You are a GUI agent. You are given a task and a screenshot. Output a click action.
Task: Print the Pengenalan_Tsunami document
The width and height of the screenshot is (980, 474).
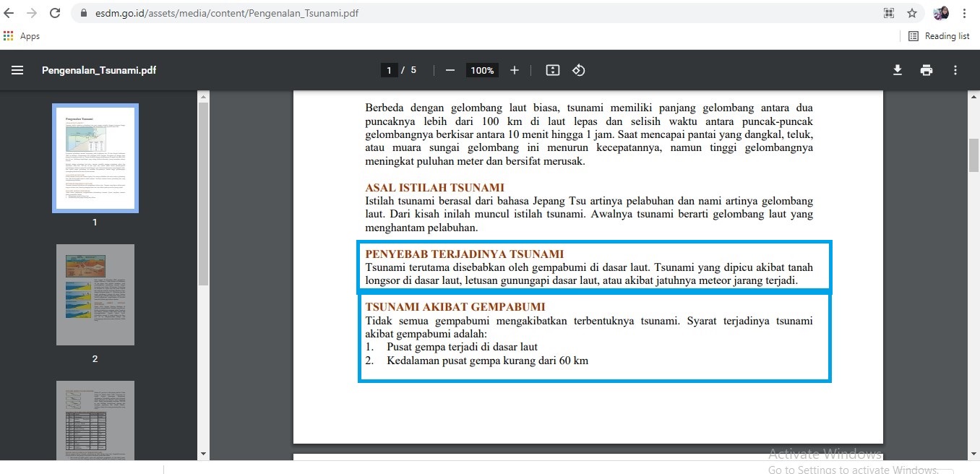[x=927, y=70]
